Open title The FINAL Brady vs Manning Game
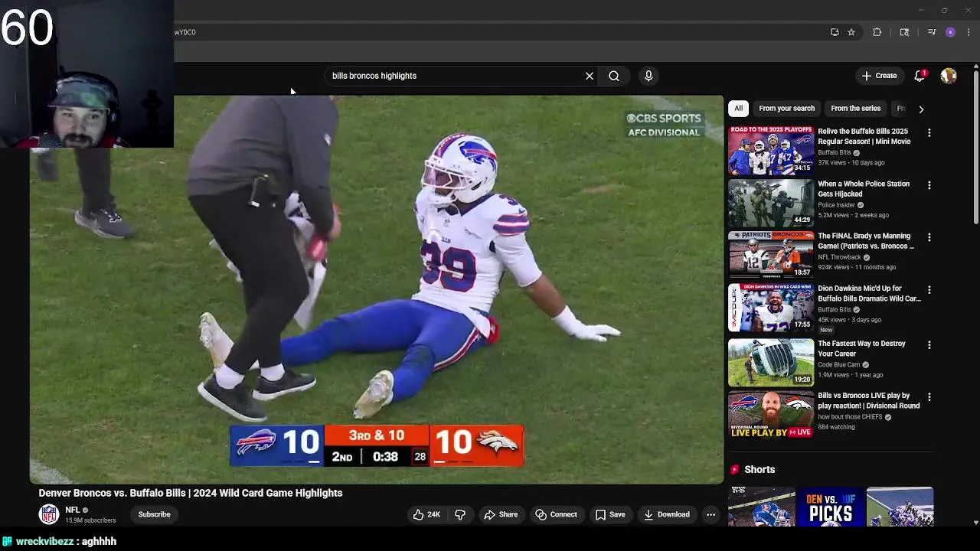 pos(866,241)
